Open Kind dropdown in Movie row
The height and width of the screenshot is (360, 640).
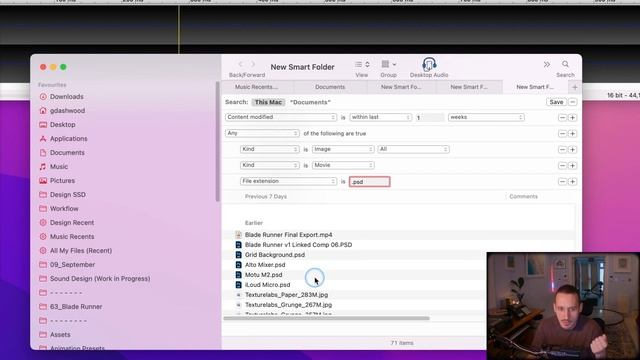pyautogui.click(x=269, y=165)
